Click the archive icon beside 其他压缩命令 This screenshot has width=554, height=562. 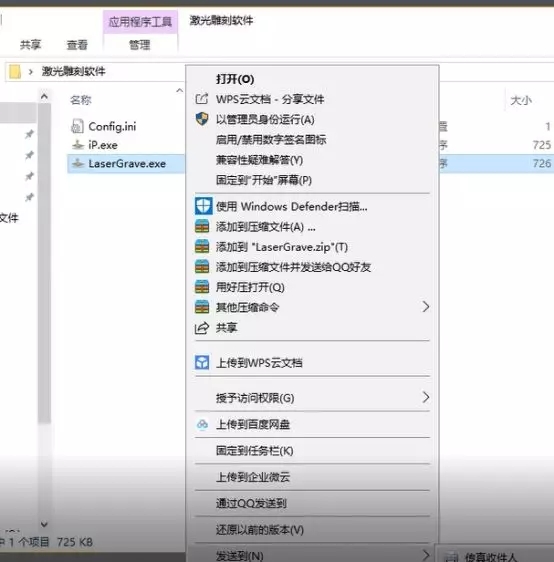[202, 307]
